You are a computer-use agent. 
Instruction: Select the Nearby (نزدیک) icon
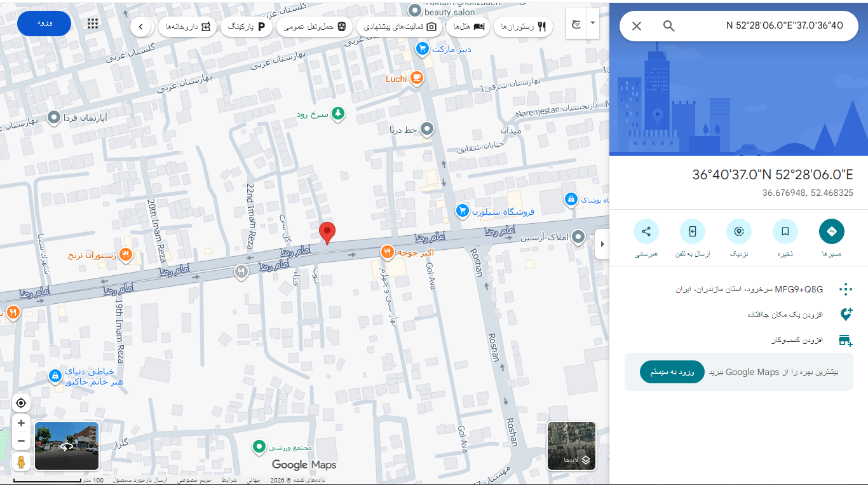(739, 231)
